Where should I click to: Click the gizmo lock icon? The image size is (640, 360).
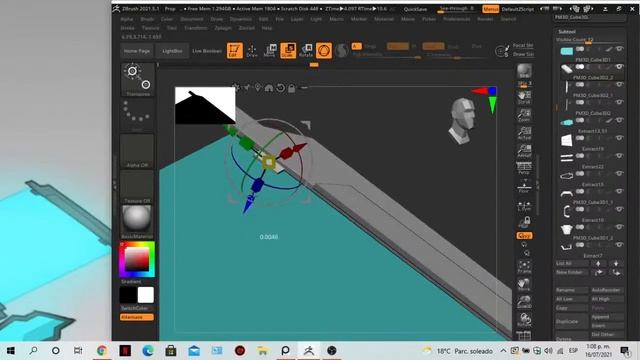point(291,88)
